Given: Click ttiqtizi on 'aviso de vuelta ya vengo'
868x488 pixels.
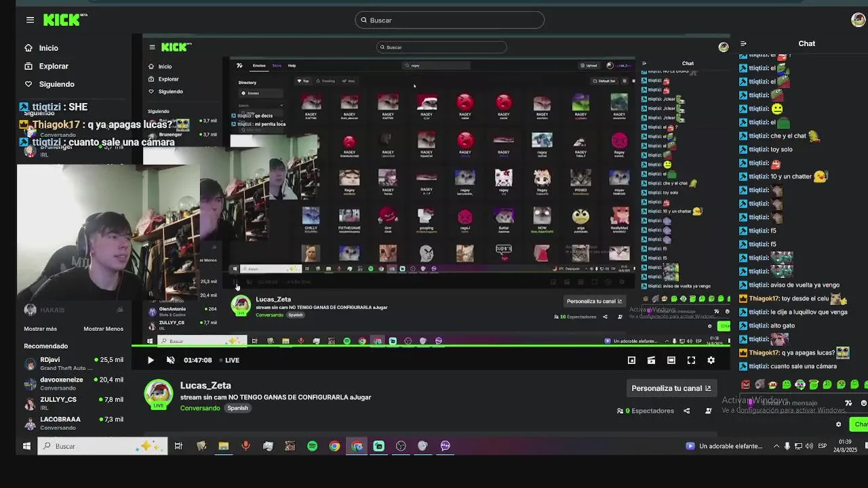Looking at the screenshot, I should click(x=757, y=285).
